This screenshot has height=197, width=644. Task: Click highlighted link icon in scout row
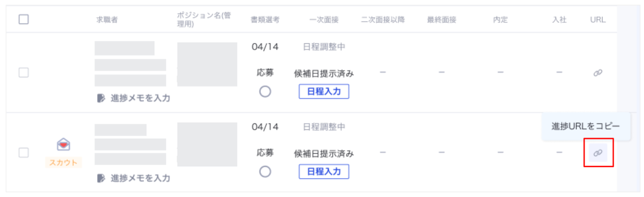598,153
